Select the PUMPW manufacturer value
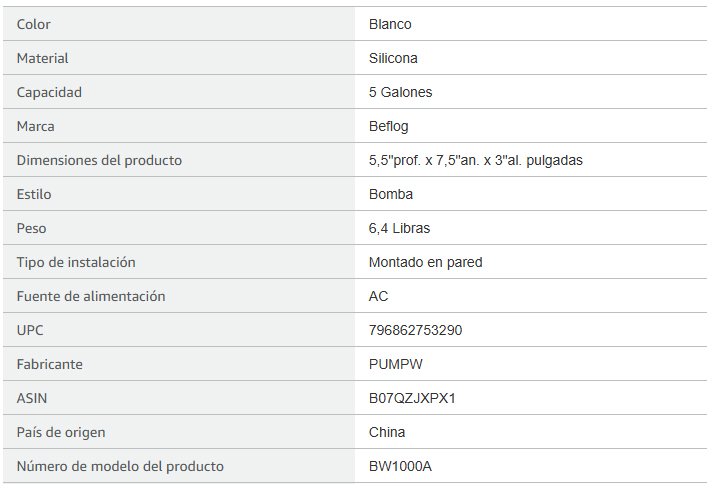This screenshot has width=707, height=484. coord(396,364)
